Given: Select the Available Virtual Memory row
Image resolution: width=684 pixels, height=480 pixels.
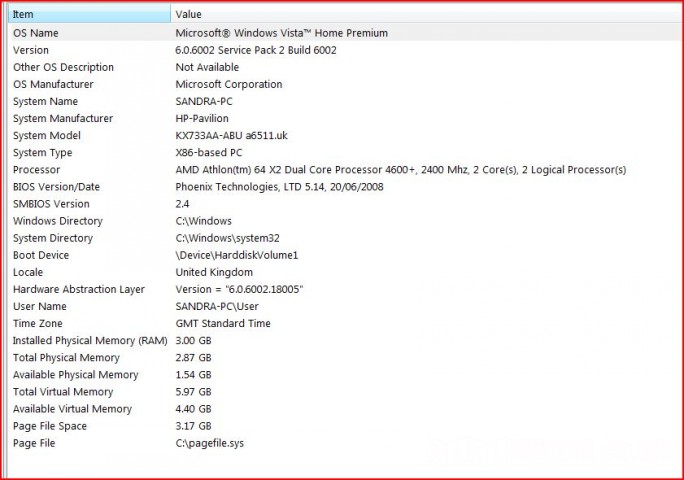Looking at the screenshot, I should coord(72,409).
